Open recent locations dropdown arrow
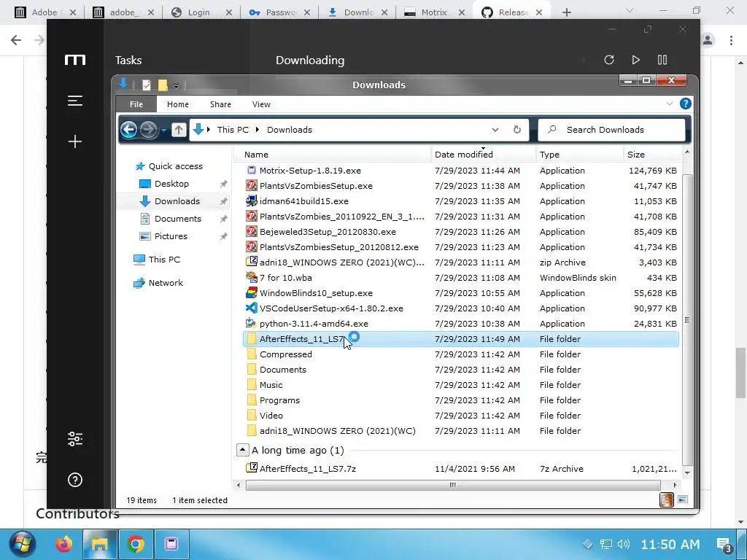 pos(163,130)
